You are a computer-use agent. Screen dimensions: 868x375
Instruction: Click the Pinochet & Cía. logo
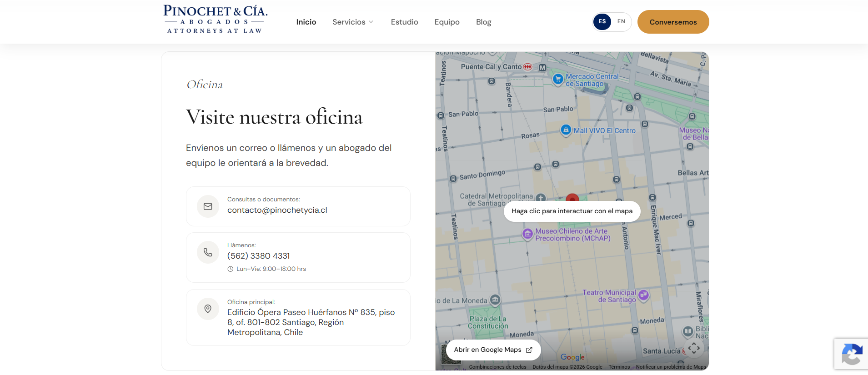(216, 19)
